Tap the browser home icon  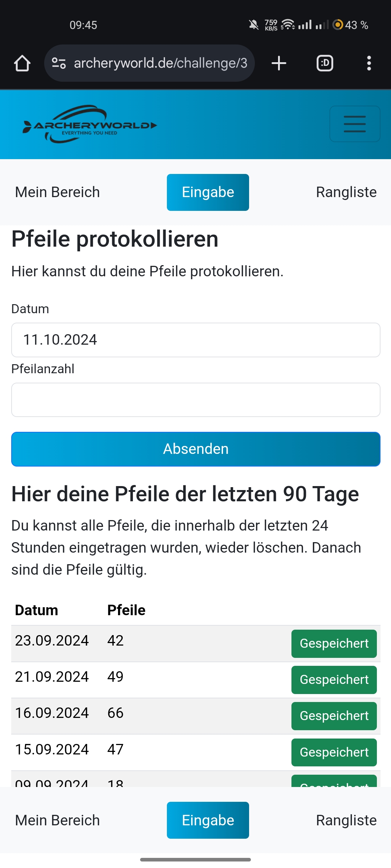[22, 63]
